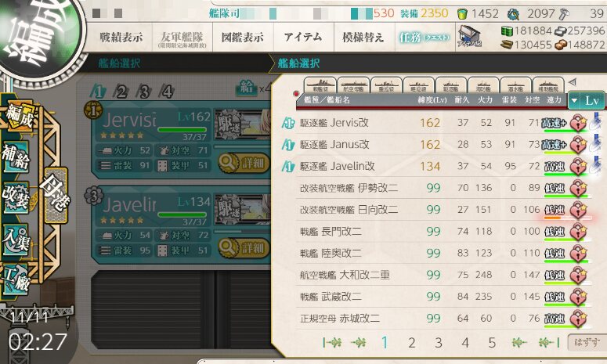The height and width of the screenshot is (364, 607).
Task: Toggle heart lock on 赤城改二 row
Action: (x=579, y=319)
